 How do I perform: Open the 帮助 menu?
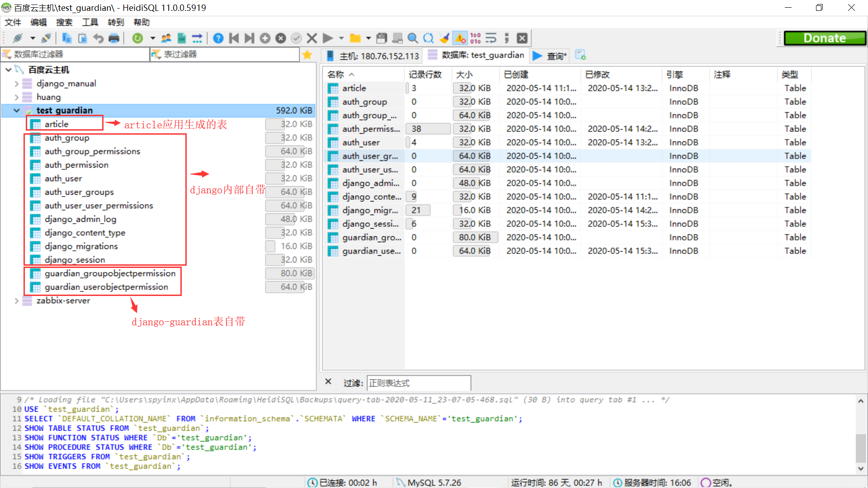tap(142, 22)
